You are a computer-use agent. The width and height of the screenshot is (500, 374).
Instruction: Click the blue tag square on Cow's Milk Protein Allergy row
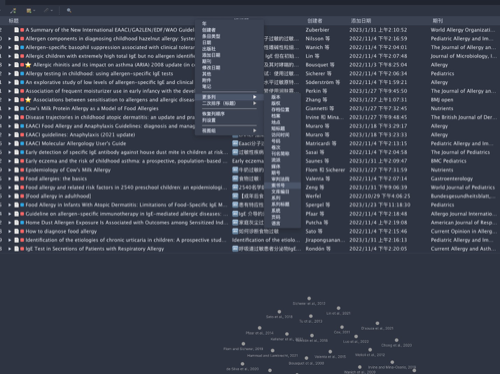tap(22, 109)
